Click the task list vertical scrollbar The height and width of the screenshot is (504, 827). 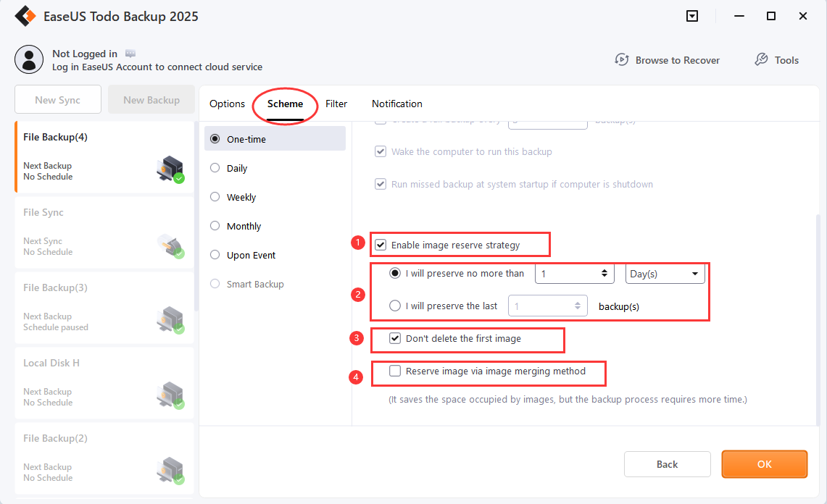tap(196, 216)
